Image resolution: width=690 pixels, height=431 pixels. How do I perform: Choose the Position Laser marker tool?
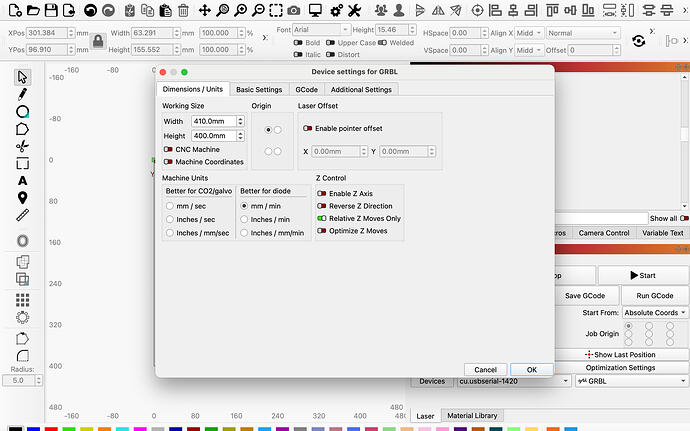click(x=23, y=197)
